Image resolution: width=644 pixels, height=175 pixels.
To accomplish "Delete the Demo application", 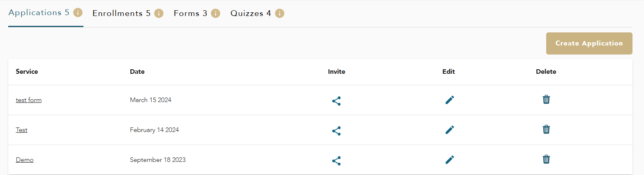I will (x=546, y=159).
